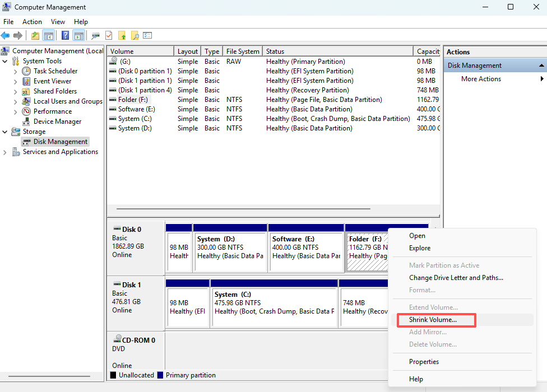Toggle Show/Hide Console Tree toolbar button
Screen dimensions: 547x392
[x=49, y=36]
